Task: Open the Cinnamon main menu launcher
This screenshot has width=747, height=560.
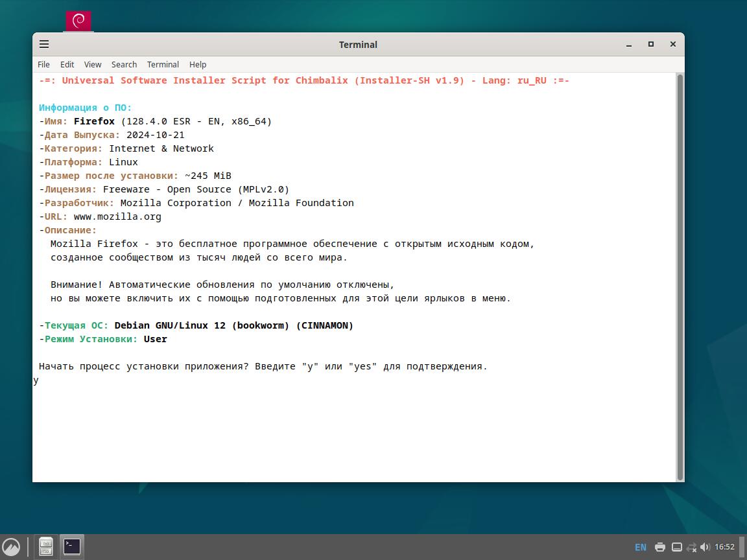Action: [x=11, y=546]
